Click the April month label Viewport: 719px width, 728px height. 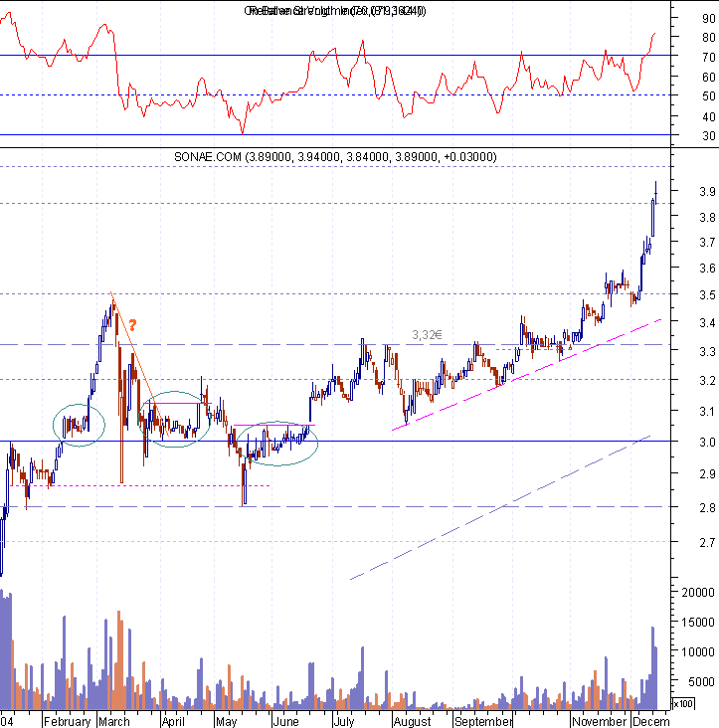click(x=173, y=721)
